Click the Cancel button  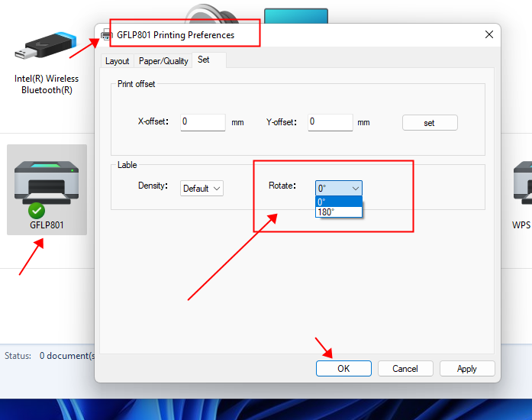(x=405, y=368)
